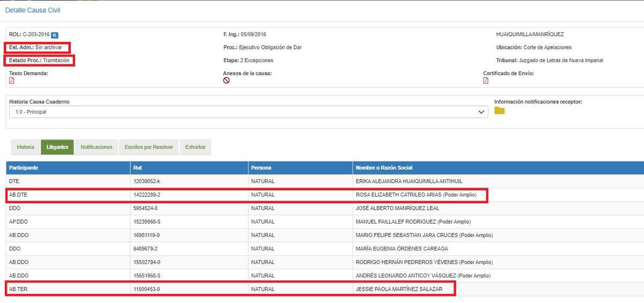Click Tribunal Juzgado de Letras de Nueva Imperial
The width and height of the screenshot is (644, 303).
coord(550,60)
